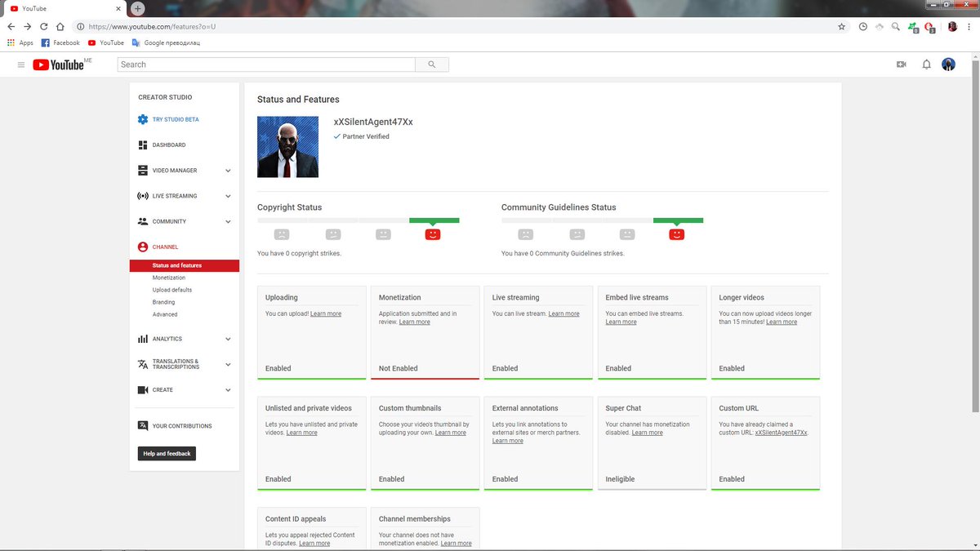
Task: Reload the page
Action: point(44,26)
